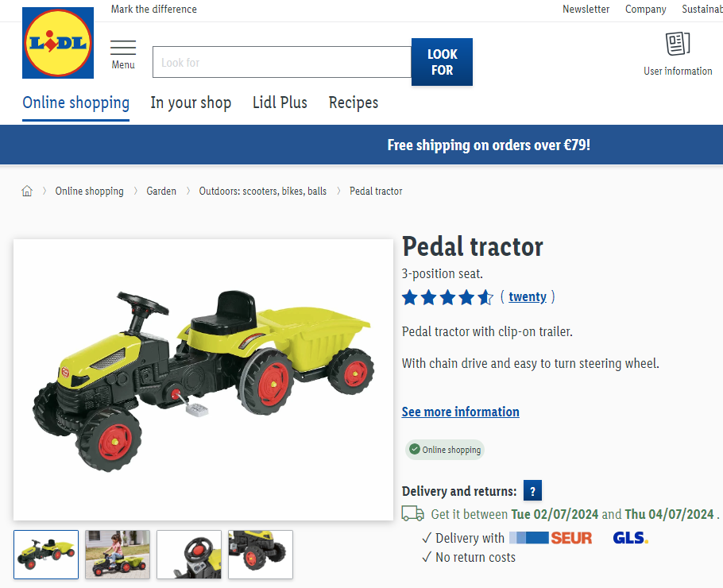Click the GLS carrier logo
The height and width of the screenshot is (588, 723).
tap(630, 538)
